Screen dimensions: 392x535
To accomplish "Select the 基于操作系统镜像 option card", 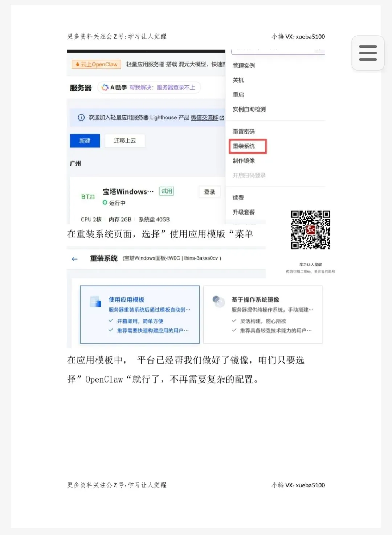I will (x=263, y=315).
